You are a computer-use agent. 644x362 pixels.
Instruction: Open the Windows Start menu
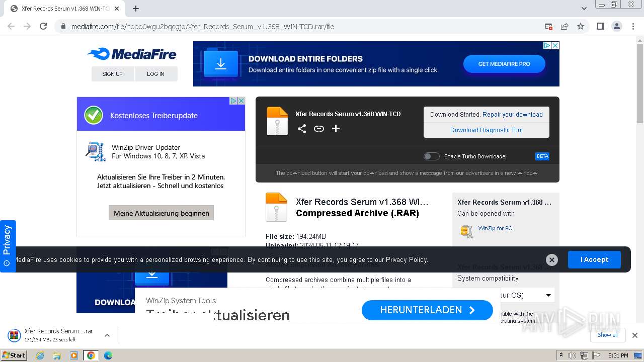coord(14,355)
